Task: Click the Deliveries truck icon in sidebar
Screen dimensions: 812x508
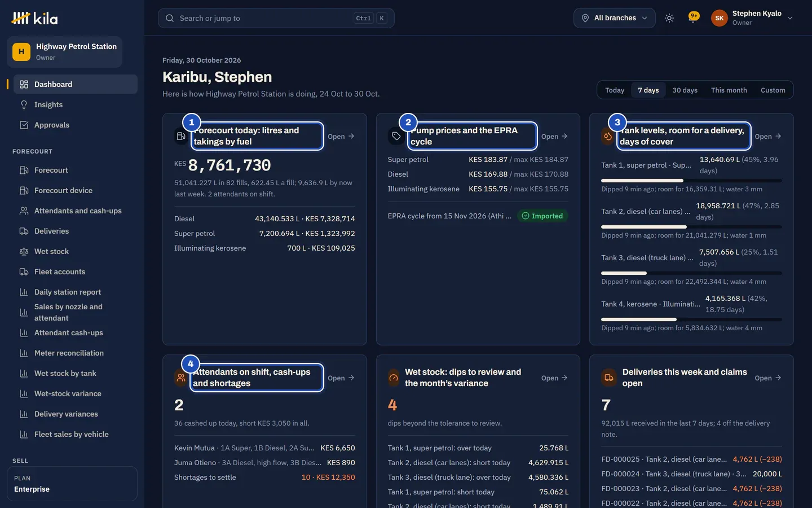Action: pos(24,231)
